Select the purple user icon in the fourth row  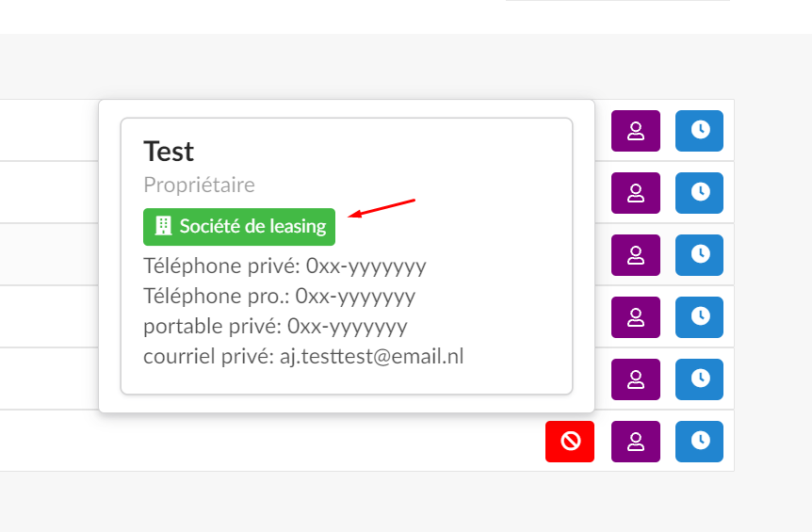[x=636, y=317]
